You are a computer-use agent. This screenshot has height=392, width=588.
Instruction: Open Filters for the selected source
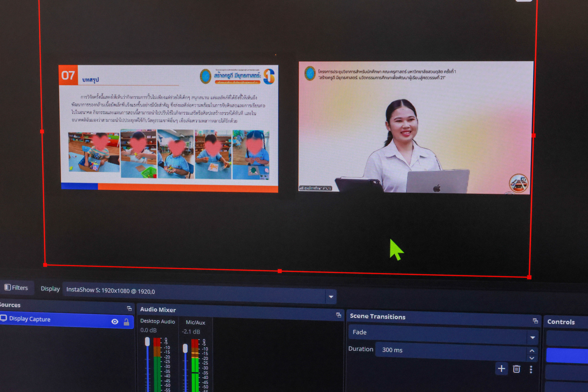pos(16,288)
